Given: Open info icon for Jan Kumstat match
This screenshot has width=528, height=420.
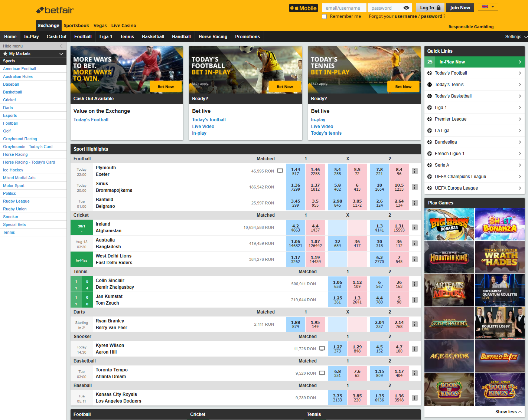Looking at the screenshot, I should 415,300.
